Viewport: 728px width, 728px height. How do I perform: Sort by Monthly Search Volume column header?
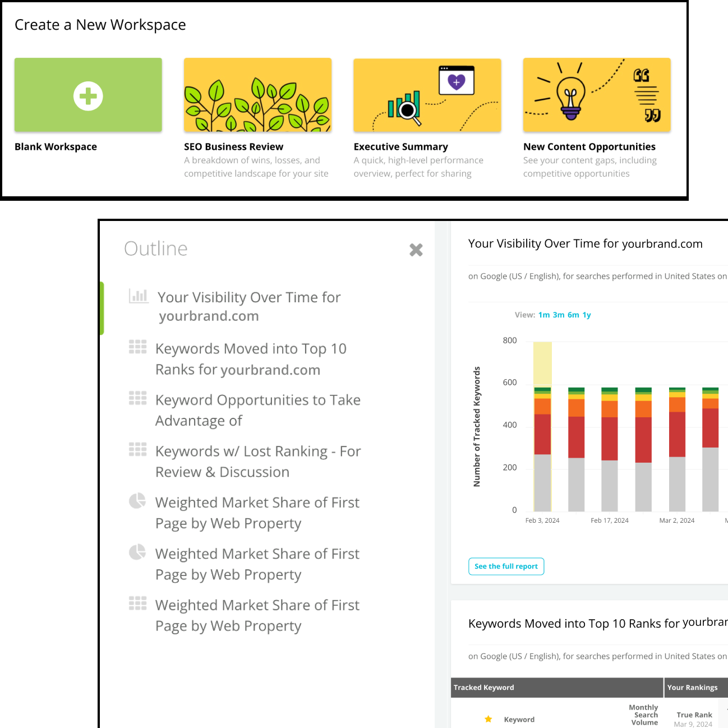644,715
